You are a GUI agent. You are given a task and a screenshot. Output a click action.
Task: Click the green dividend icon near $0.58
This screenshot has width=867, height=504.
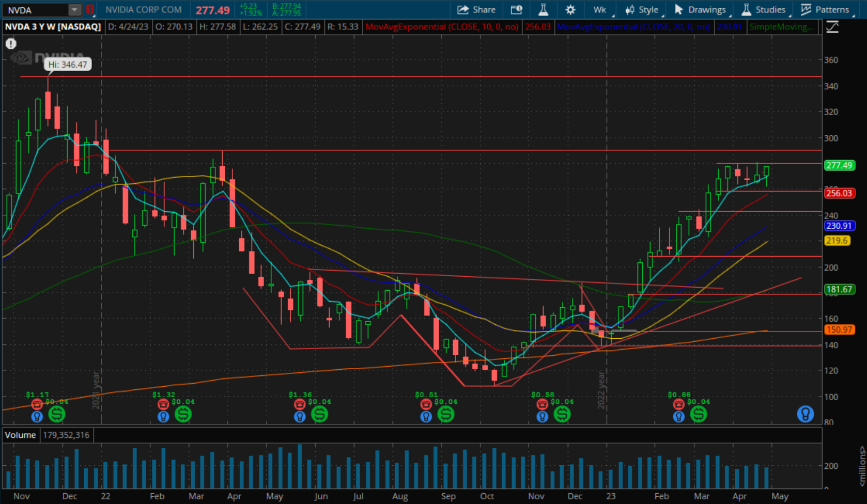tap(562, 414)
